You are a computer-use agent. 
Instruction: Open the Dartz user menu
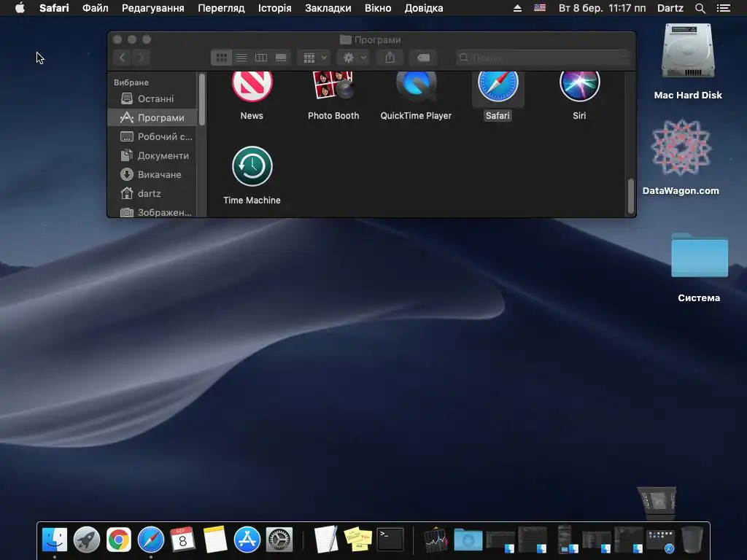coord(670,8)
